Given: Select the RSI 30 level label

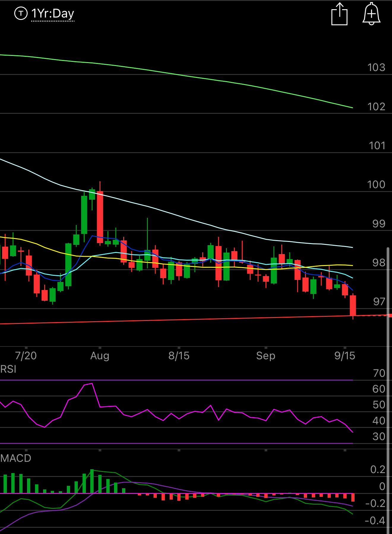Looking at the screenshot, I should pos(379,437).
